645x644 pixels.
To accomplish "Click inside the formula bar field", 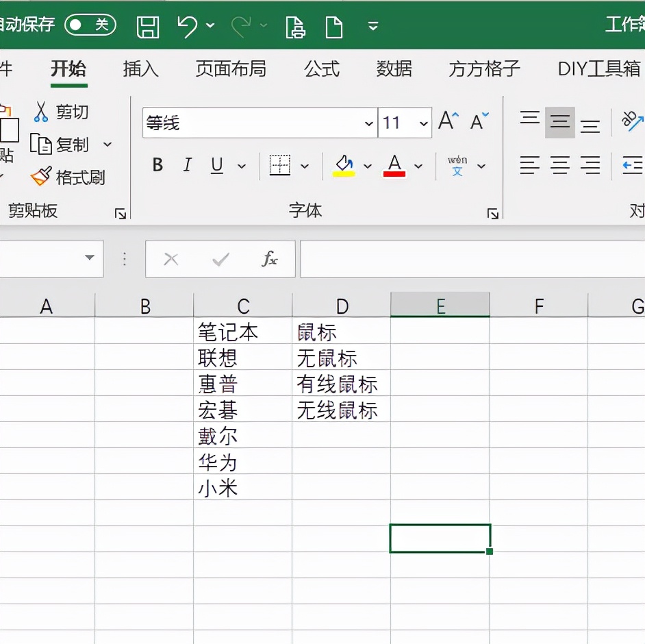I will (472, 259).
